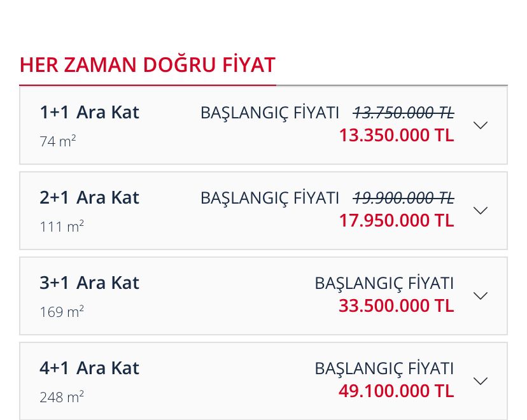Expand the 4+1 Ara Kat chevron

tap(481, 381)
